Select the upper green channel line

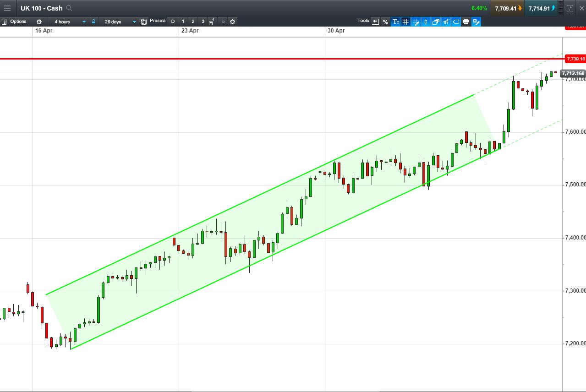pos(260,194)
